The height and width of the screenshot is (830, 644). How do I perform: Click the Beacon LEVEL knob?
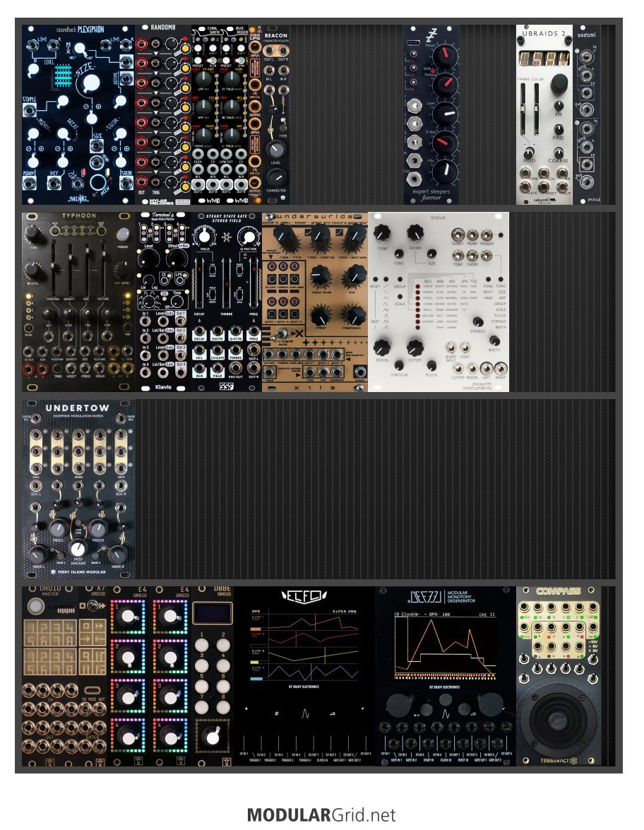pyautogui.click(x=275, y=150)
